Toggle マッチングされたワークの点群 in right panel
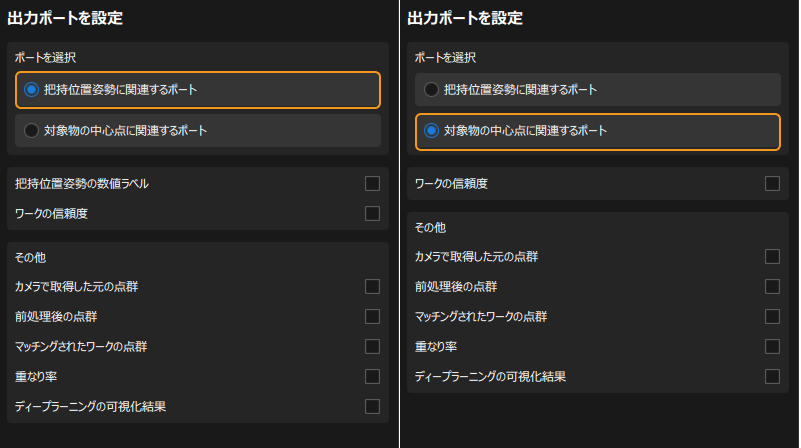Screen dimensions: 801x448 [772, 317]
